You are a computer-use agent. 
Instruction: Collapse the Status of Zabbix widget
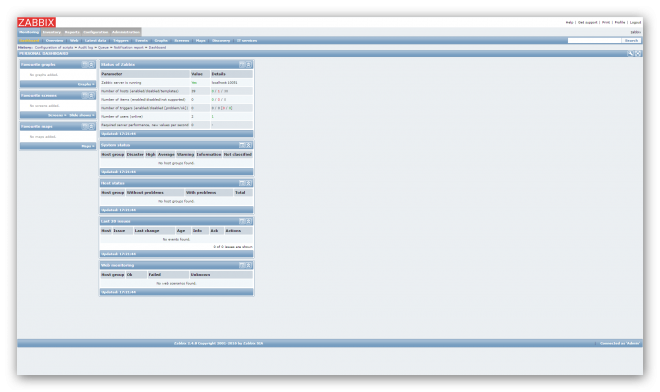click(249, 64)
